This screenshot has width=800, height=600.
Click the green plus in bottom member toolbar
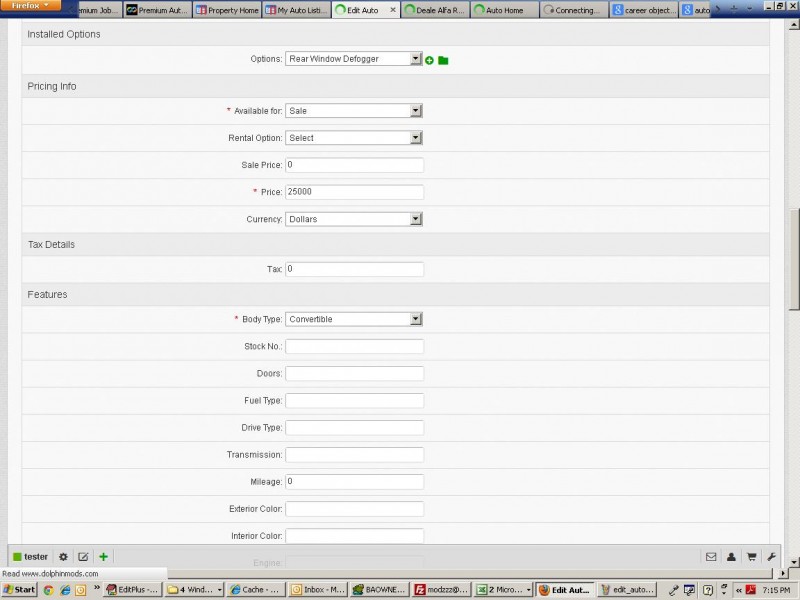coord(104,557)
